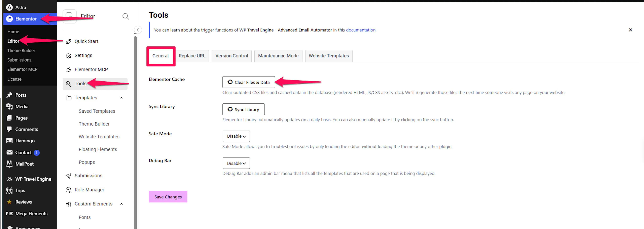The height and width of the screenshot is (229, 644).
Task: Open Fonts under Custom Elements
Action: pyautogui.click(x=85, y=217)
